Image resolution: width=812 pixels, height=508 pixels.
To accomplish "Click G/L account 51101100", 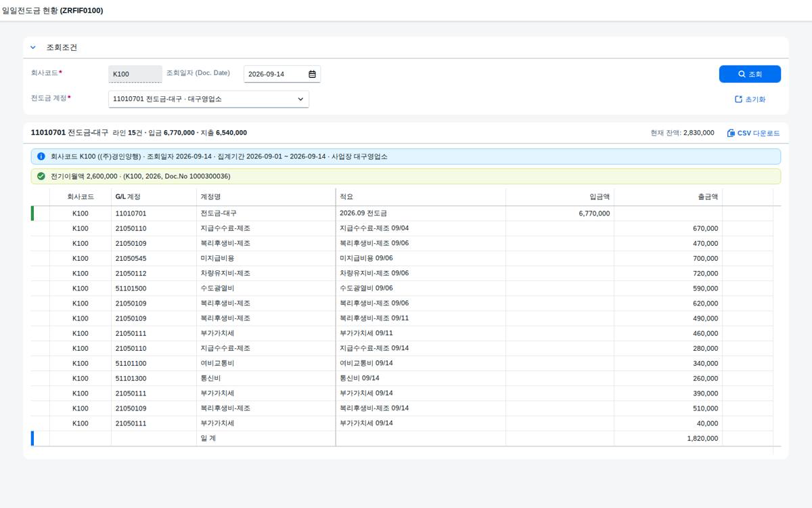I will 154,363.
